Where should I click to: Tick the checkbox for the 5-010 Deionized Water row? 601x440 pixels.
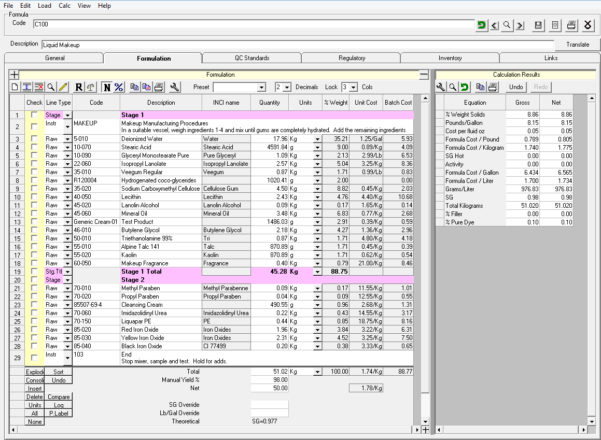point(33,138)
